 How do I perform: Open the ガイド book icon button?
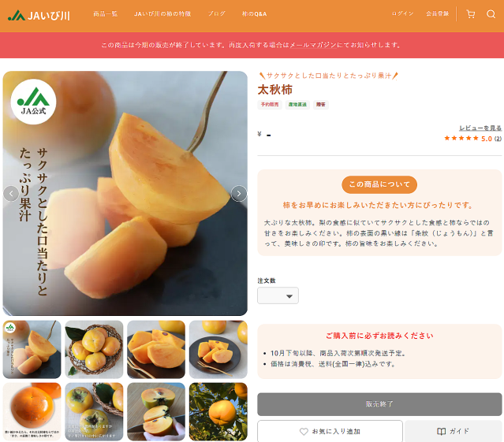click(x=454, y=431)
